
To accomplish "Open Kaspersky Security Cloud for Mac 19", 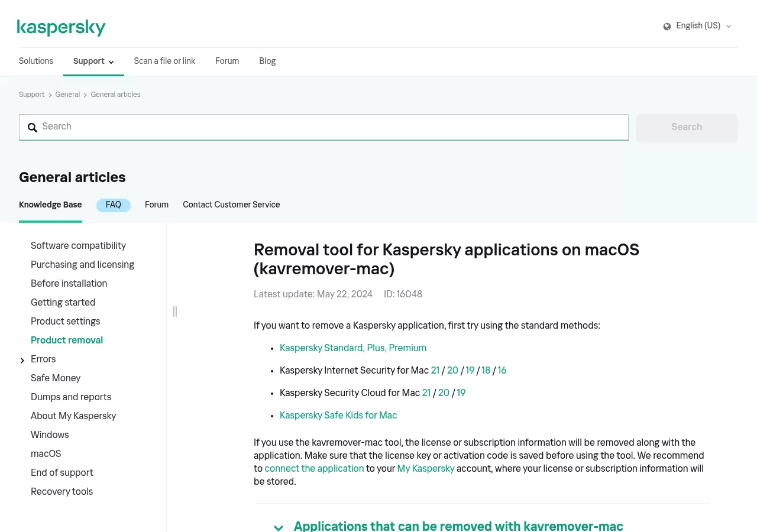I will click(x=461, y=393).
